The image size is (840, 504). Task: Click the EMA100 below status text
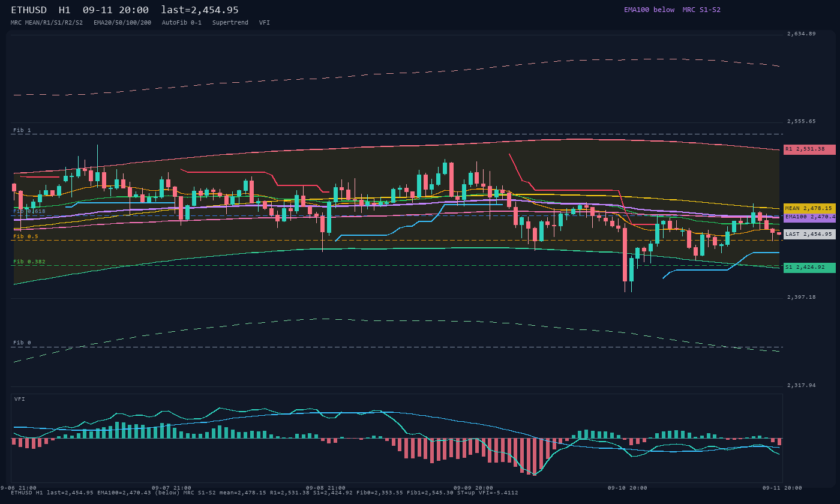click(x=649, y=10)
